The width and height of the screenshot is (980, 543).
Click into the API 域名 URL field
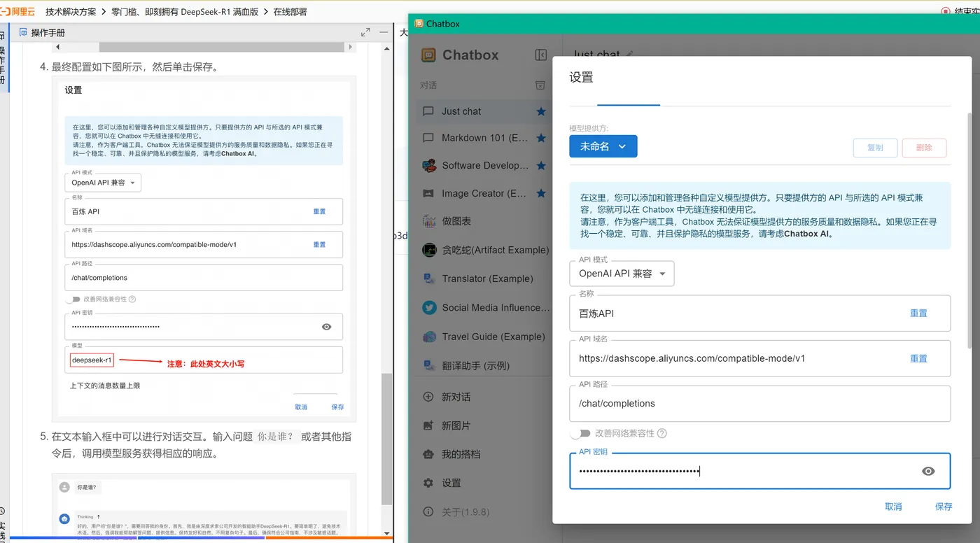click(760, 358)
